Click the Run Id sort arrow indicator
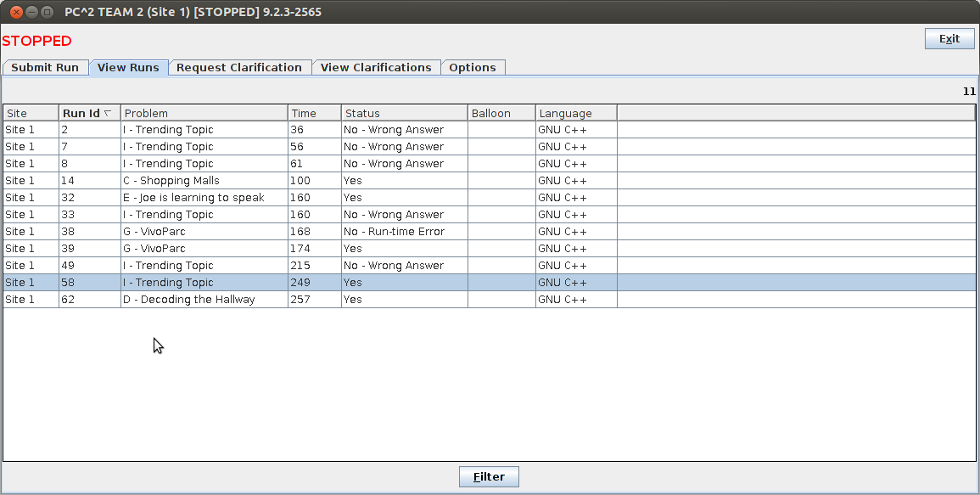 [x=108, y=113]
